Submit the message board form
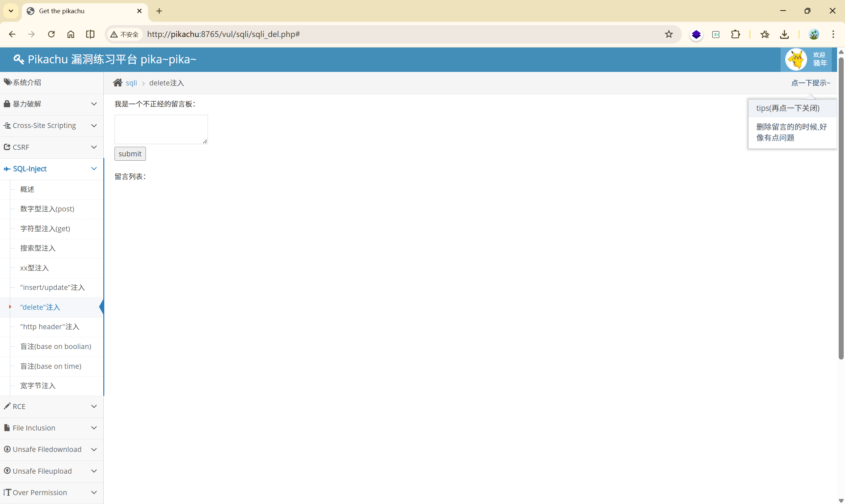 130,154
